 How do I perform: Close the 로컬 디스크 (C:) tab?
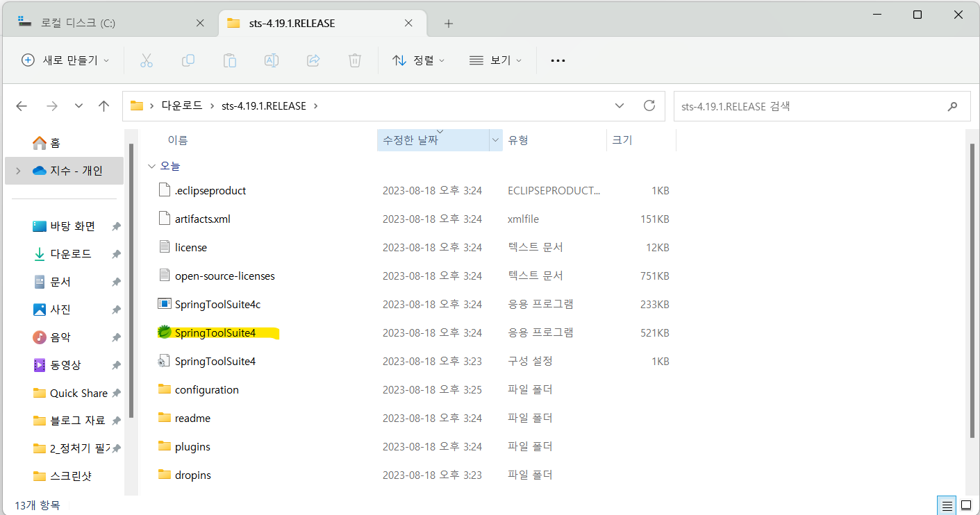coord(200,23)
